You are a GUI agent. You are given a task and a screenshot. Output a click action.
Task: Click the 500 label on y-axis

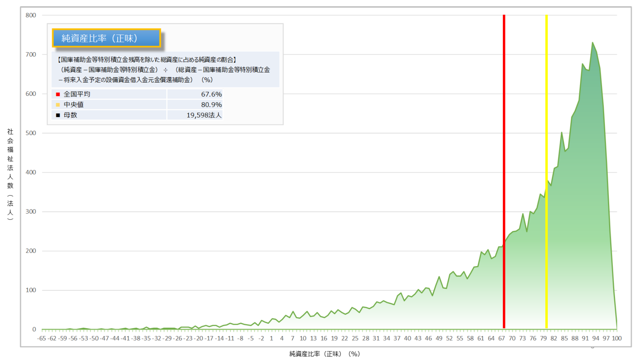31,133
